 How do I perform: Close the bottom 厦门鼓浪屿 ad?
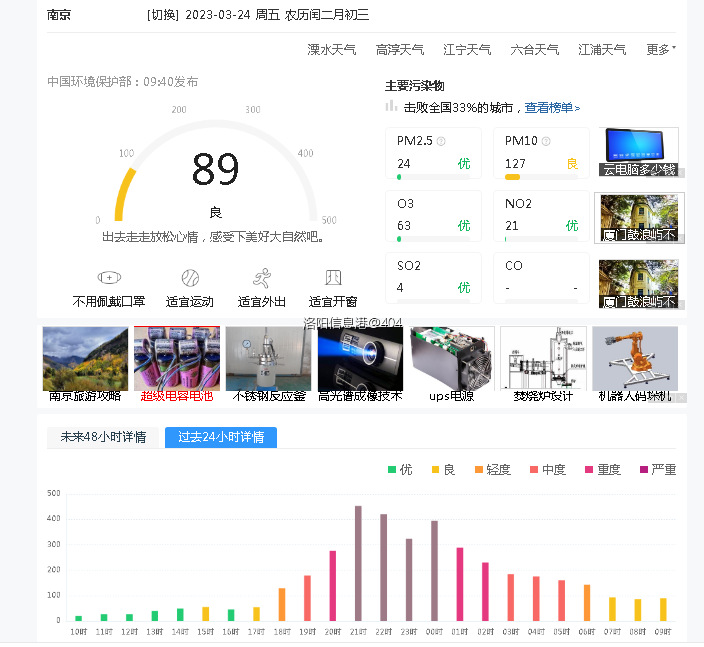[x=681, y=305]
